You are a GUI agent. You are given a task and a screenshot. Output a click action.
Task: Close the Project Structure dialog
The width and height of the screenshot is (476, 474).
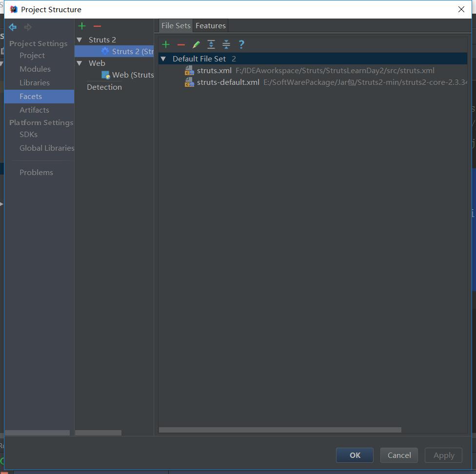(461, 9)
